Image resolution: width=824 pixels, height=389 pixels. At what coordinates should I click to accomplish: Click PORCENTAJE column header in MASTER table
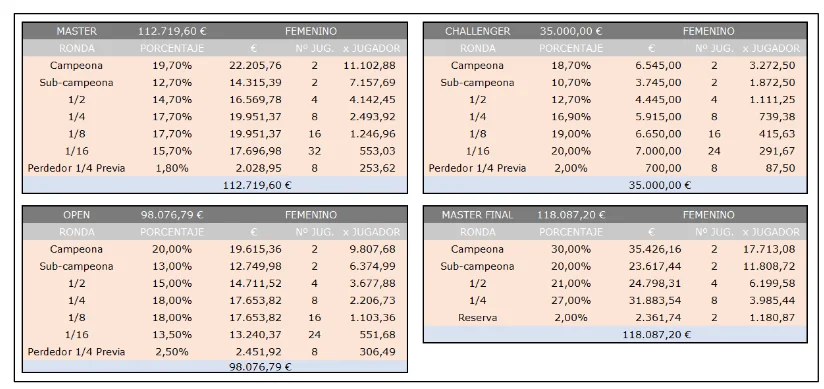(172, 48)
